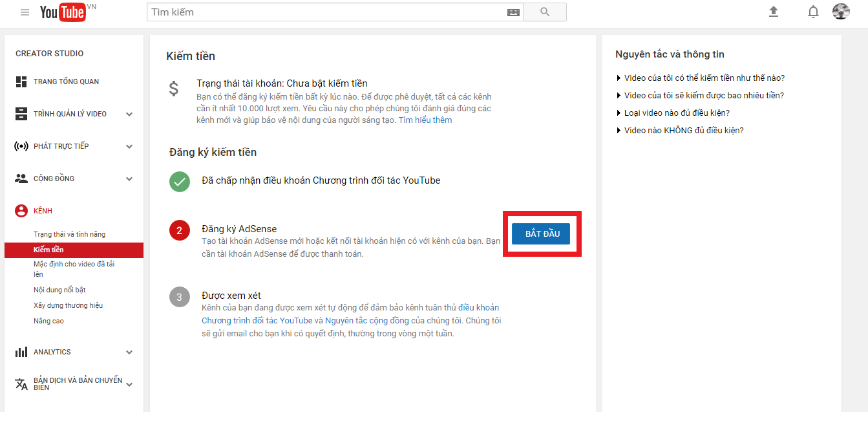
Task: Click the red step 2 circle
Action: (180, 230)
